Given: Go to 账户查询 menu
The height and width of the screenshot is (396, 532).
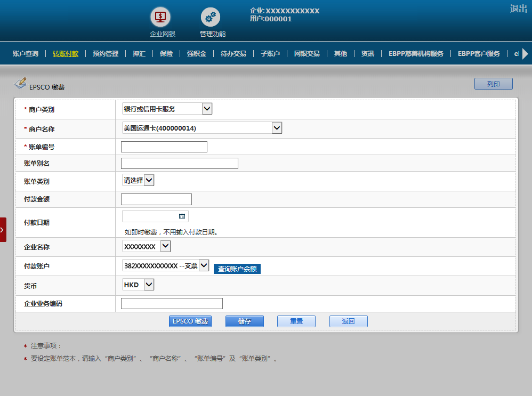Looking at the screenshot, I should (26, 54).
